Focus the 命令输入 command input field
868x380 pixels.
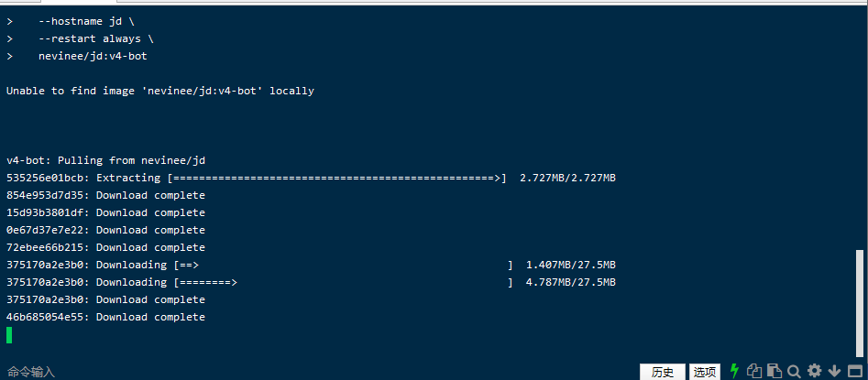275,372
